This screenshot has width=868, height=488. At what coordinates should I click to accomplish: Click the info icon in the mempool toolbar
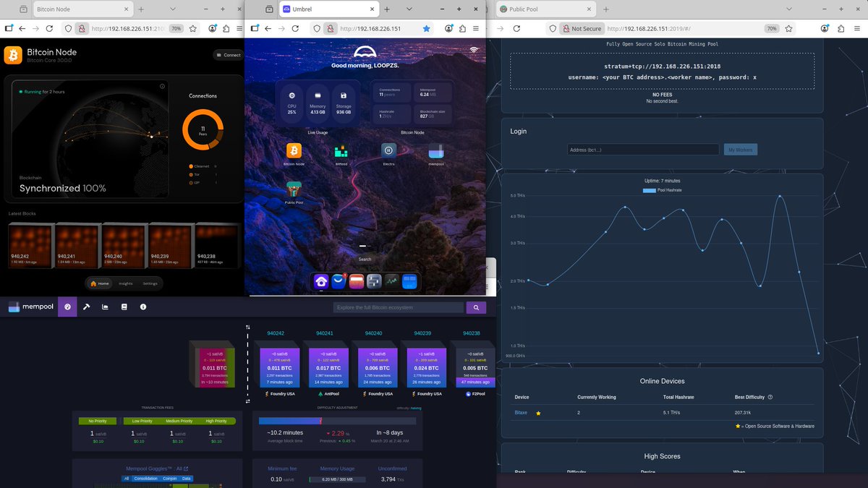coord(142,307)
